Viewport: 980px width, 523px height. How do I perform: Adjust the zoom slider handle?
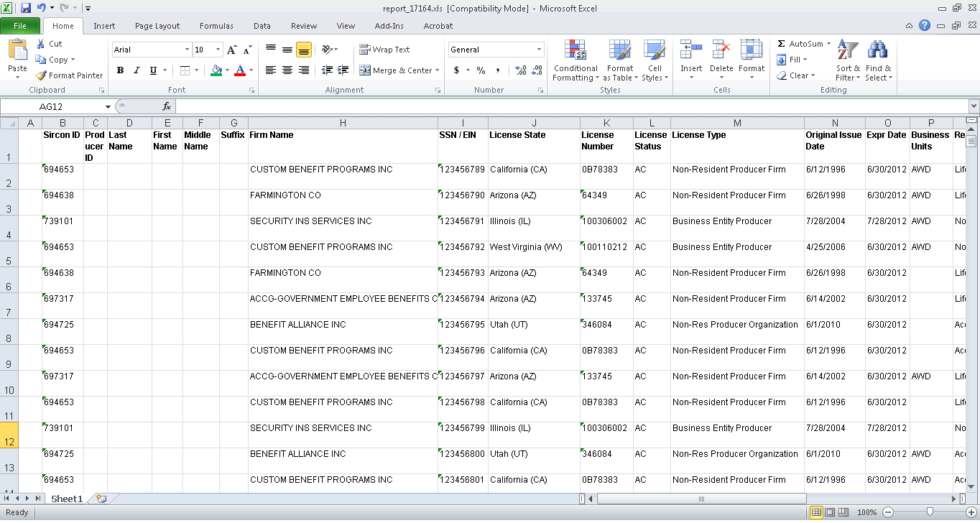930,512
